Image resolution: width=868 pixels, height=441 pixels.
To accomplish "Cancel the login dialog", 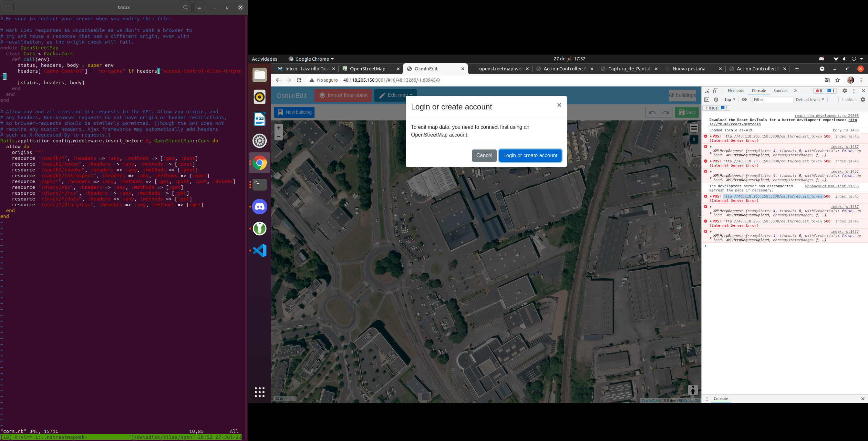I will pos(484,155).
